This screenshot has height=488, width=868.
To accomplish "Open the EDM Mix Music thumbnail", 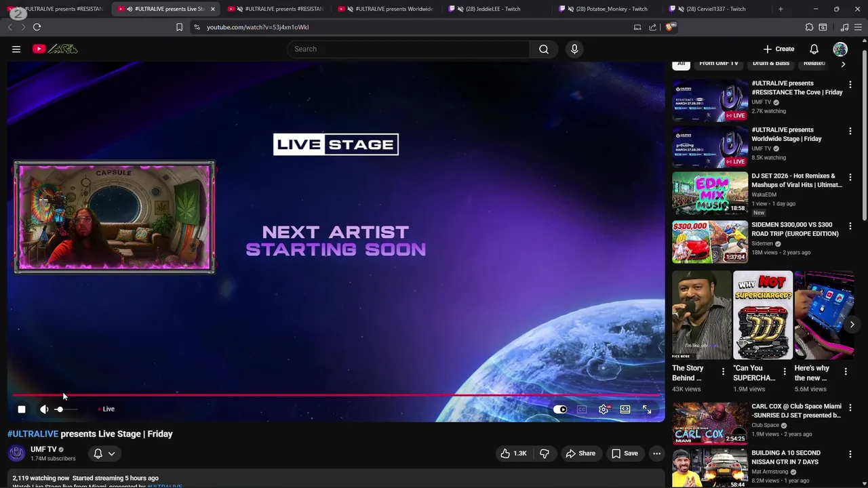I will [710, 192].
